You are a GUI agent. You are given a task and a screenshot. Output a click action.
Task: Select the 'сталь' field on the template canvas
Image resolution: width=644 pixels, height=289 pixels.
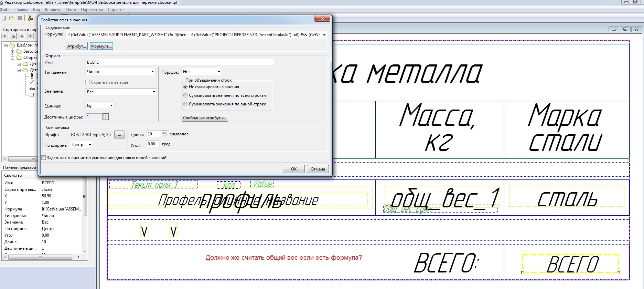click(567, 196)
